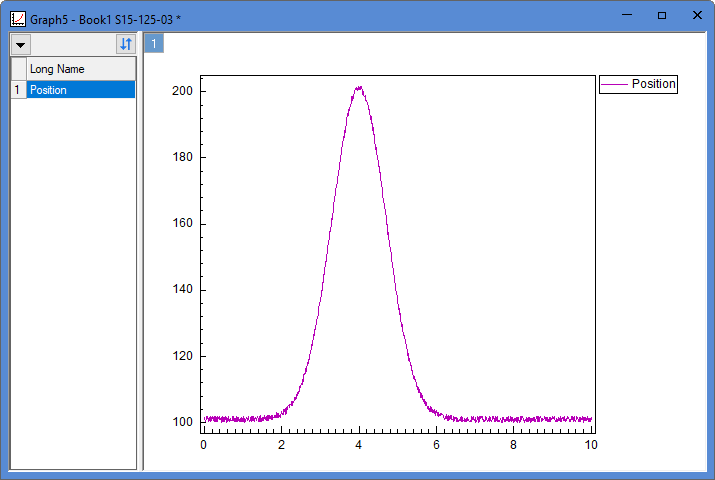Click the Graph5 - Book1 S15-125-03 title
Image resolution: width=715 pixels, height=480 pixels.
point(105,20)
